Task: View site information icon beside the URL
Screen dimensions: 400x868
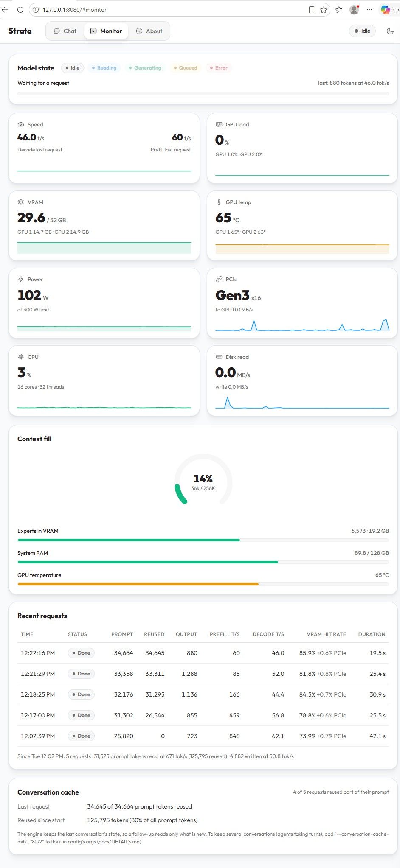Action: click(x=36, y=10)
